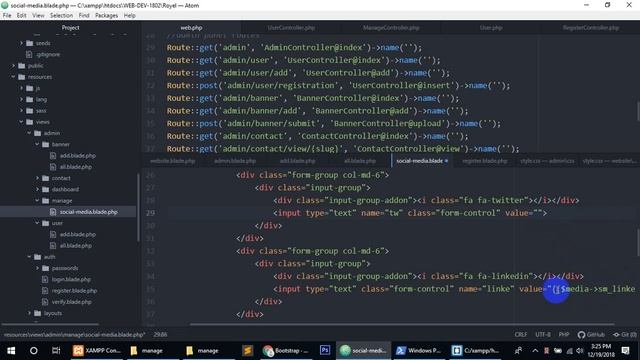Open the File menu
This screenshot has height=360, width=640.
click(x=7, y=16)
